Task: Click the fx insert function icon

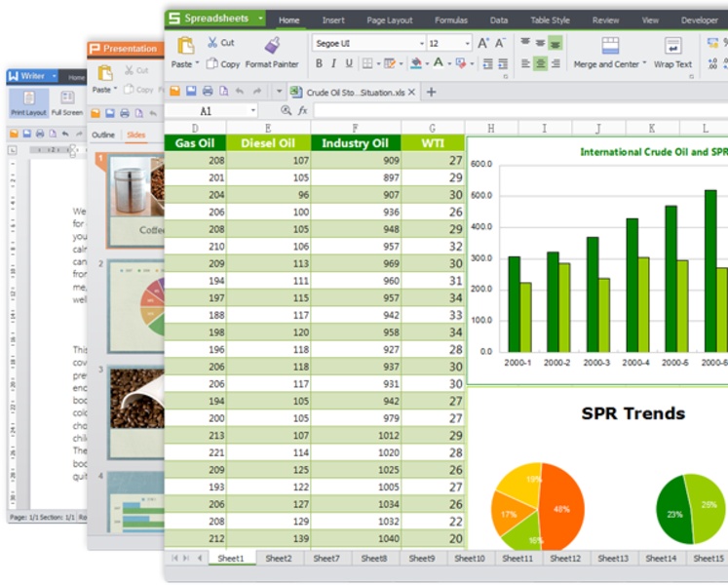Action: (x=302, y=110)
